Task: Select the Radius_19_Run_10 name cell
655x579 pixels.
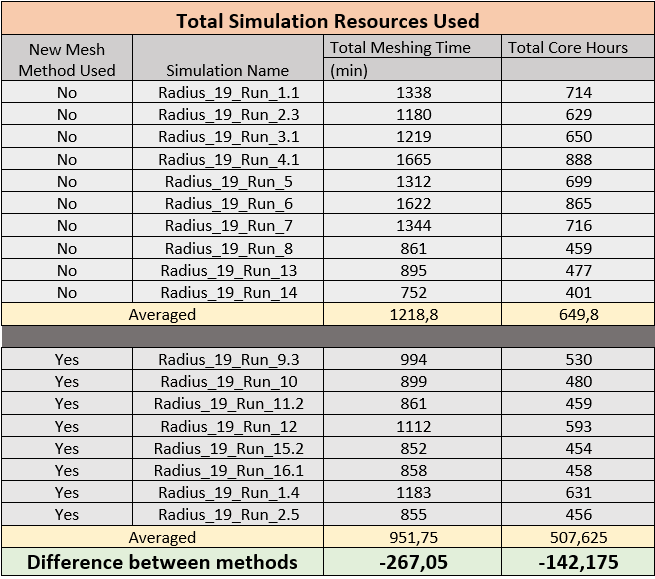Action: point(228,381)
